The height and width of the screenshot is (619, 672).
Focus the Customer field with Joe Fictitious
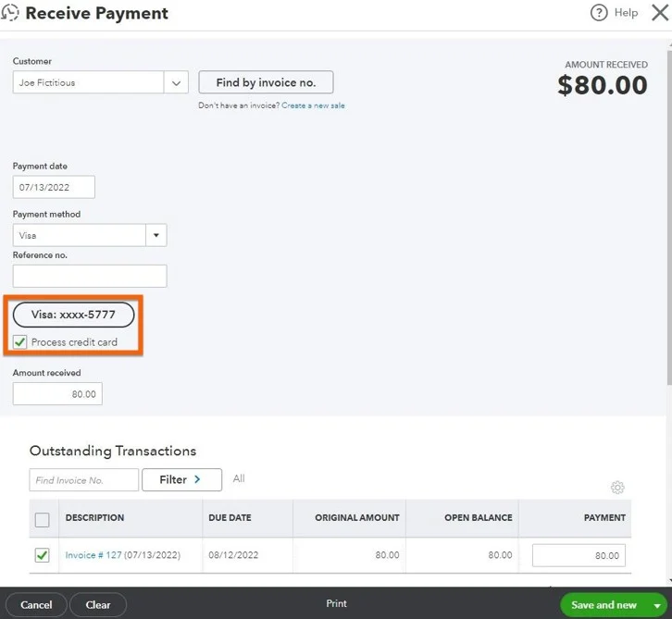coord(88,82)
